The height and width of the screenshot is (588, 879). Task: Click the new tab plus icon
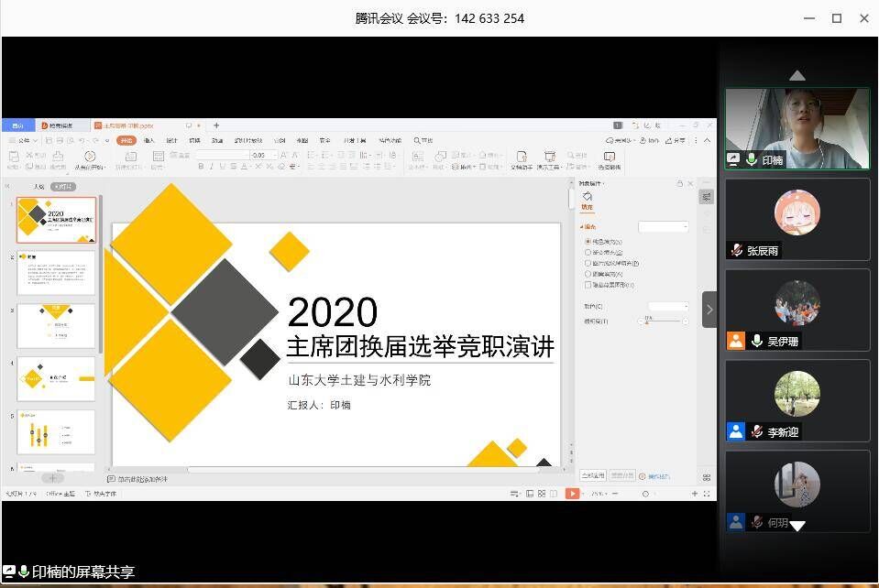tap(216, 125)
